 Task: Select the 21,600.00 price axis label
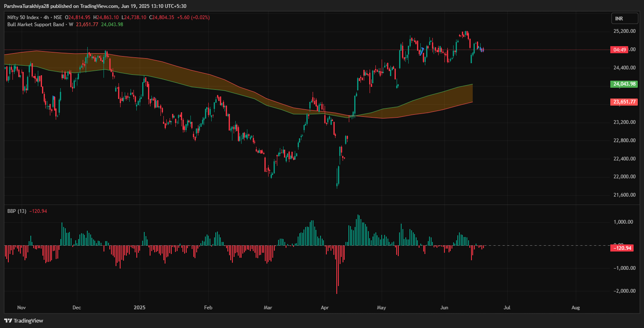coord(624,195)
